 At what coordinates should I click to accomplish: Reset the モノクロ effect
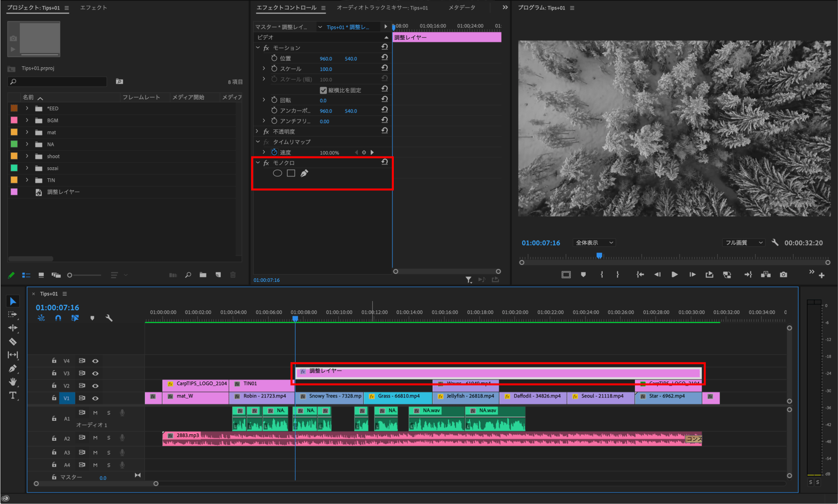(384, 162)
